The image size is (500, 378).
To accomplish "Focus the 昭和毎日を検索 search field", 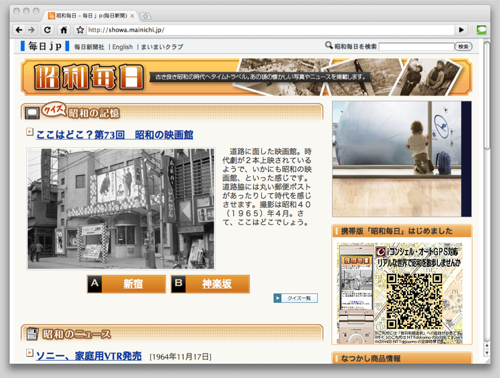I will coord(417,46).
